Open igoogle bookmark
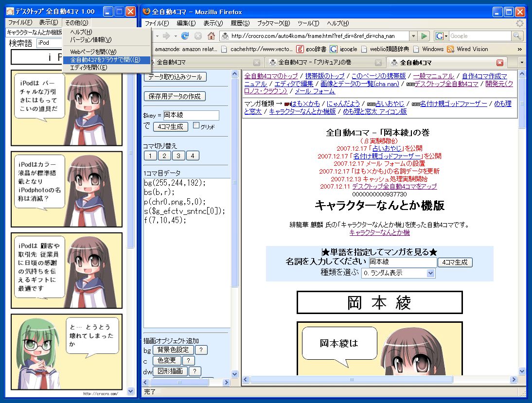Image resolution: width=532 pixels, height=403 pixels. tap(344, 49)
